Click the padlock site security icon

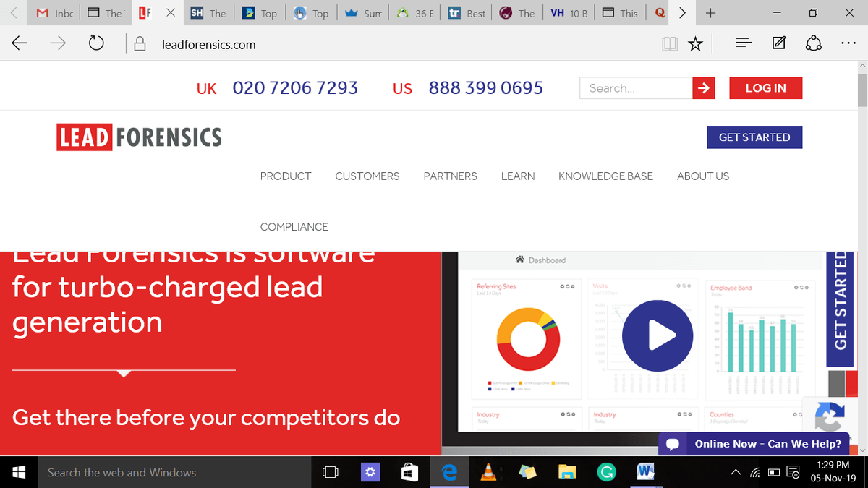[x=140, y=44]
